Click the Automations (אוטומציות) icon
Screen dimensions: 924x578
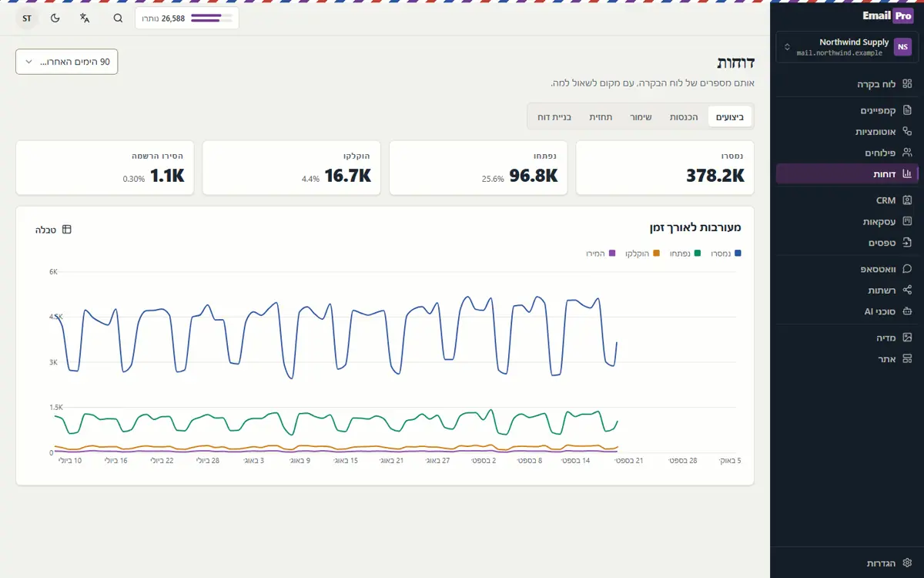[907, 132]
